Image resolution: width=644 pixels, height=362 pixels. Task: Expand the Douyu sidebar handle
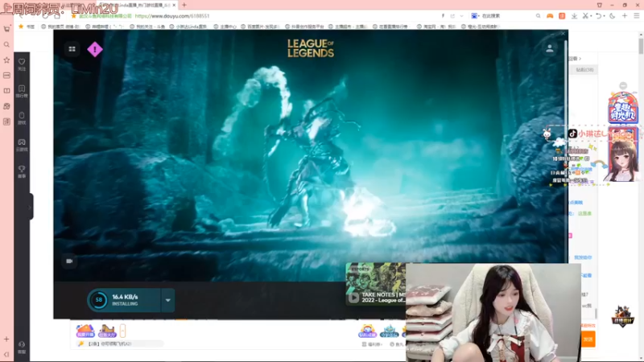(x=31, y=207)
